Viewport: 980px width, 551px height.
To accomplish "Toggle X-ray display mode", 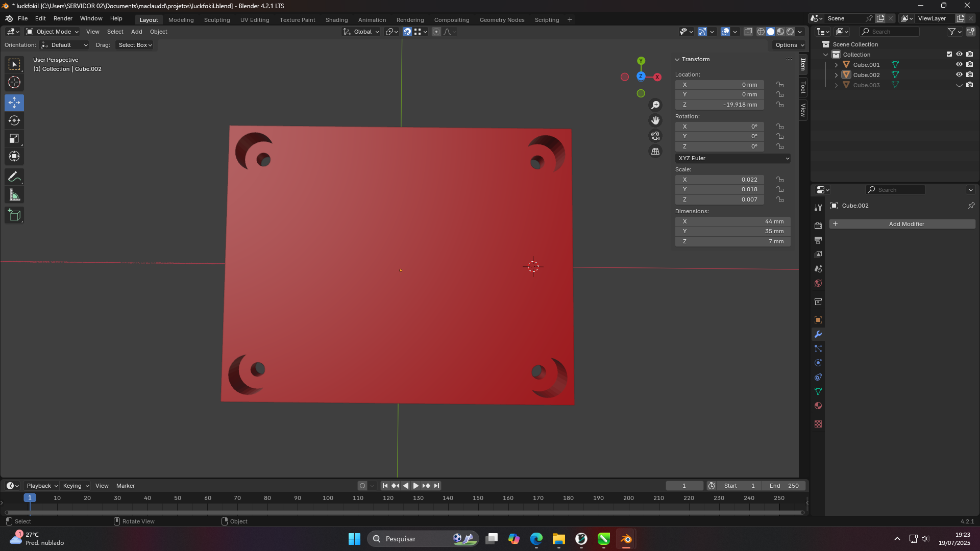I will 748,32.
